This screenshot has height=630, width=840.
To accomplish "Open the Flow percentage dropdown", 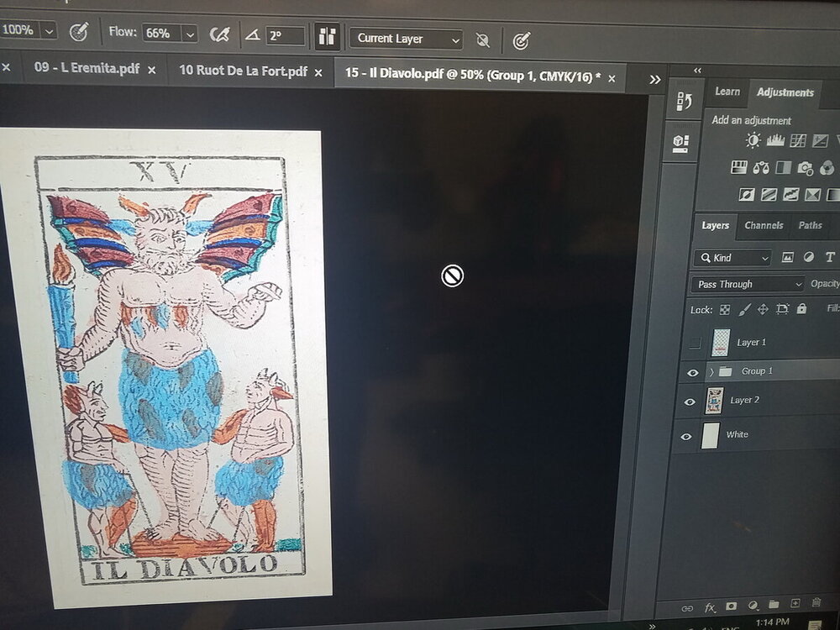I will pos(190,34).
